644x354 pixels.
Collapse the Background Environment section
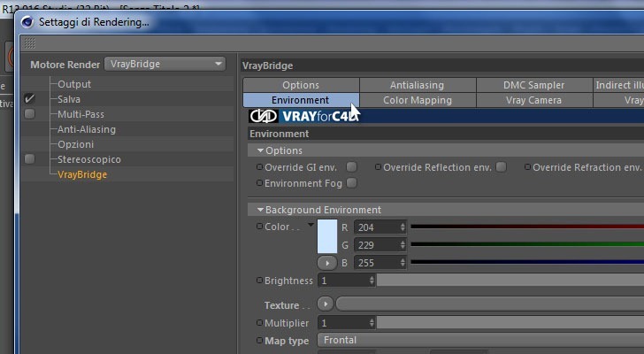point(260,210)
